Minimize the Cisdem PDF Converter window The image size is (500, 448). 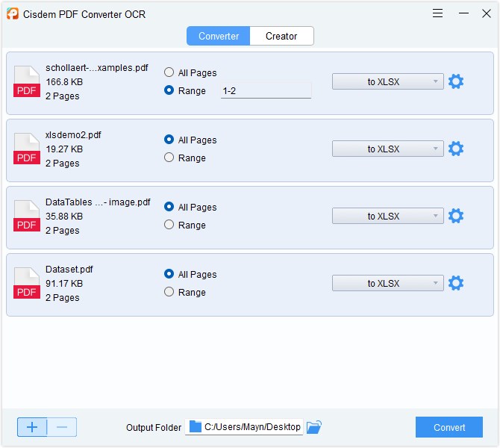[x=463, y=13]
